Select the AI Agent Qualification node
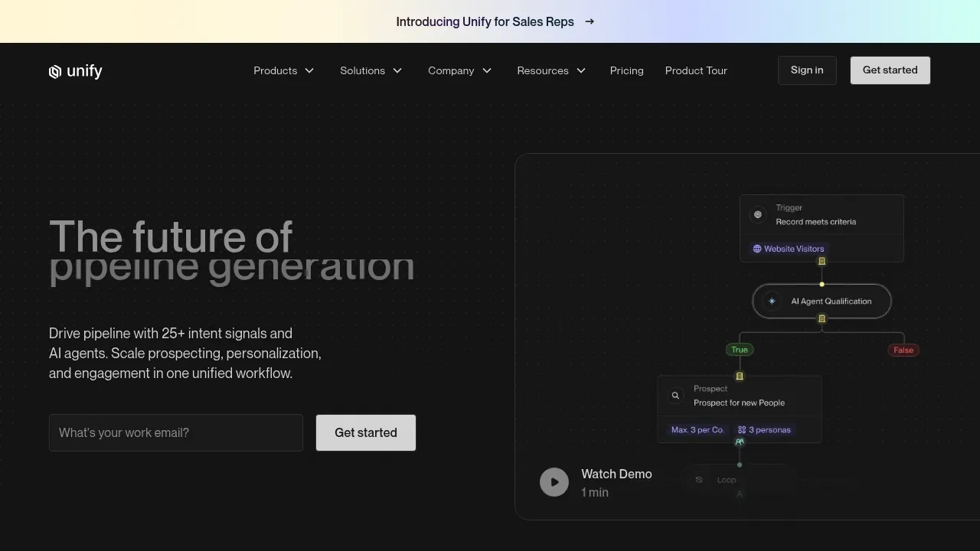Image resolution: width=980 pixels, height=551 pixels. (822, 302)
